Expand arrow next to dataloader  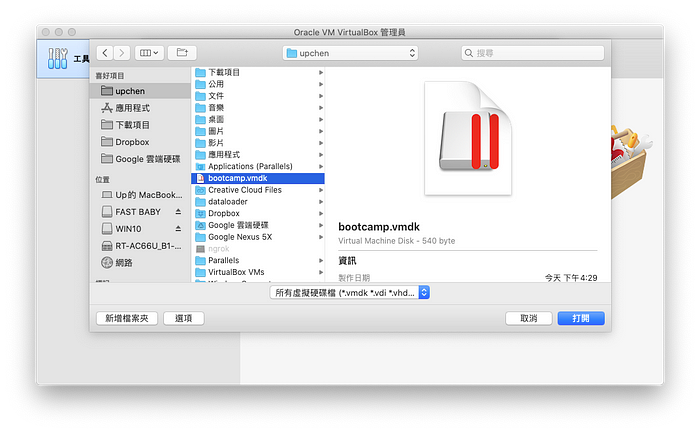click(x=321, y=202)
